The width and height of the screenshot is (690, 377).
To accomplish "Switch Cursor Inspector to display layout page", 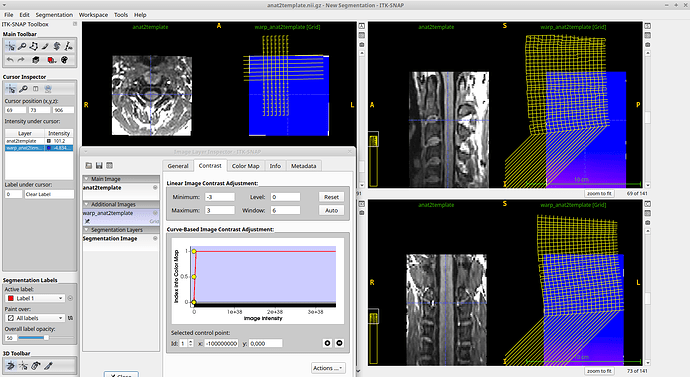I will click(36, 89).
